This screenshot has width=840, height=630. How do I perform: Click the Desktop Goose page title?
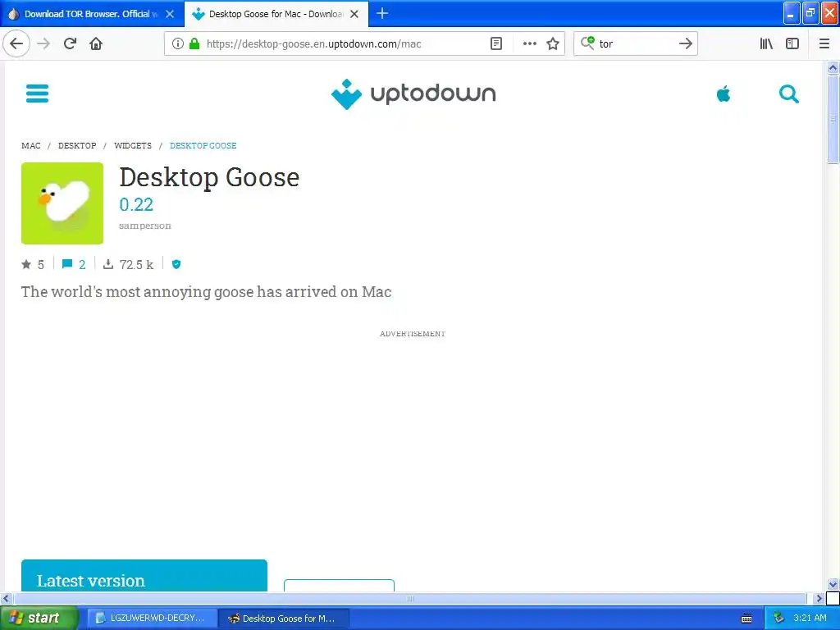pos(209,177)
